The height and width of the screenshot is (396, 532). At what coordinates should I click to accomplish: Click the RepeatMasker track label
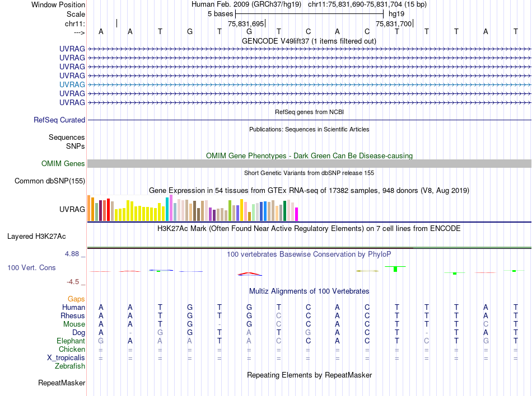[x=62, y=383]
